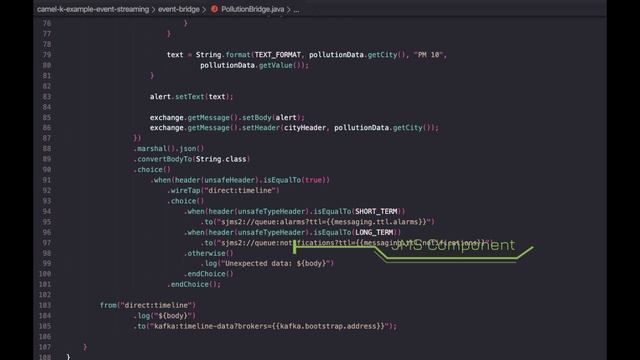Click the Java file icon in breadcrumb
This screenshot has height=360, width=640.
[x=214, y=9]
